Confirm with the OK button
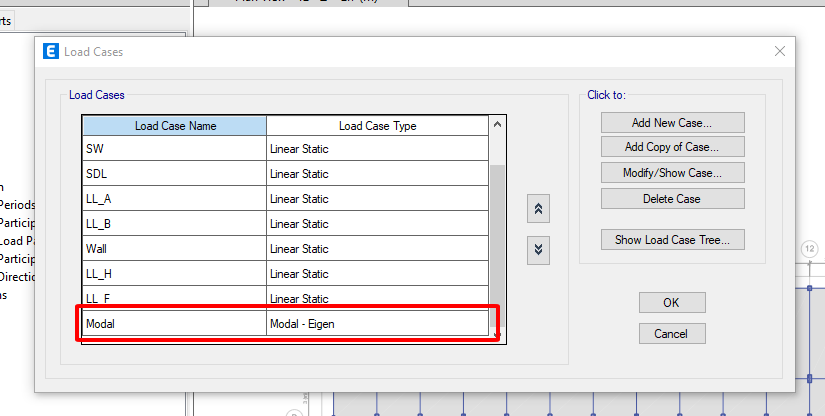Screen dimensions: 825x416 (672, 302)
